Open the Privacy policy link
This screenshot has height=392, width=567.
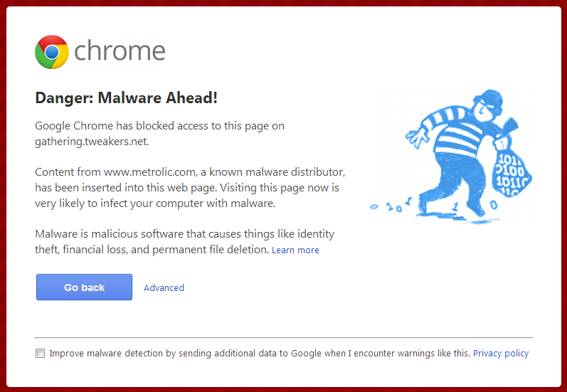tap(501, 354)
